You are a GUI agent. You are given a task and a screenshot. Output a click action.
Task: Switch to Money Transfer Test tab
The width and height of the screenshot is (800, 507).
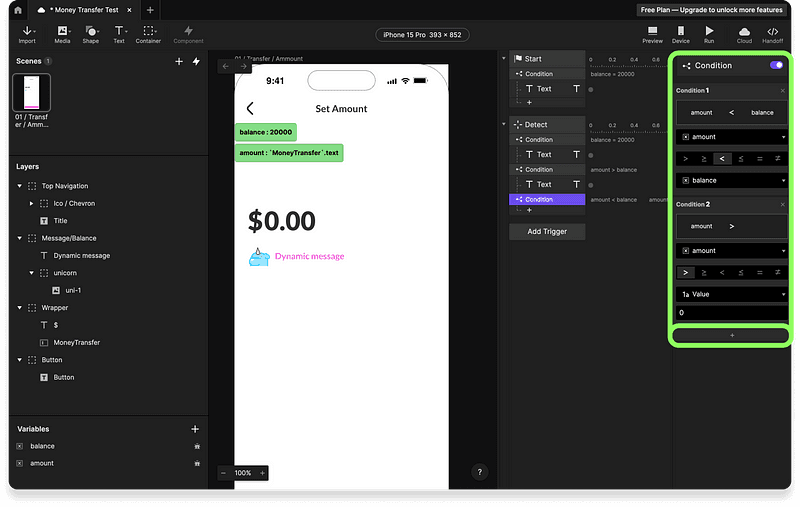pyautogui.click(x=85, y=10)
